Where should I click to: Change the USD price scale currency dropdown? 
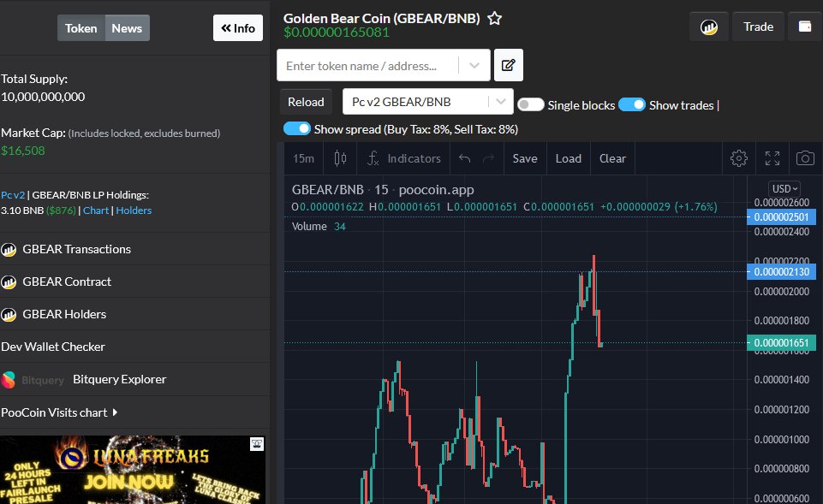(x=784, y=189)
